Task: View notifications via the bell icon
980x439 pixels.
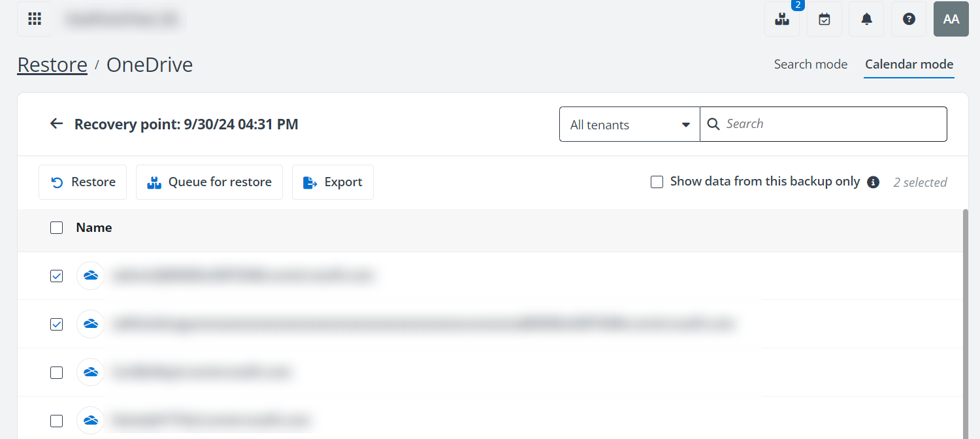Action: pyautogui.click(x=866, y=19)
